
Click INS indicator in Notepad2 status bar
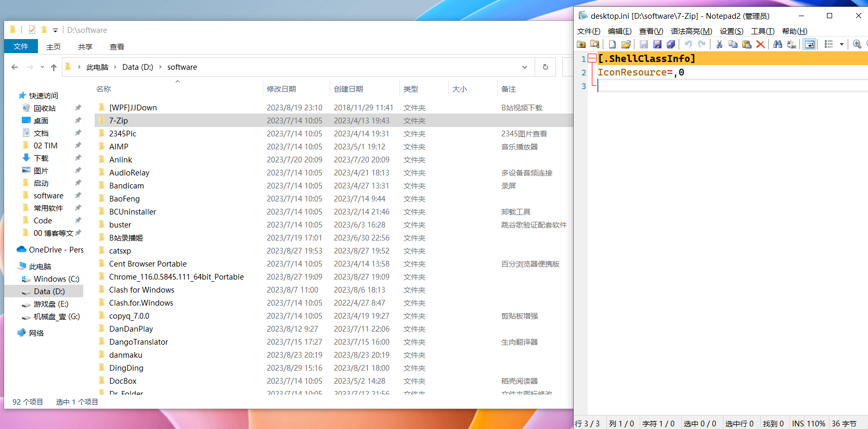coord(798,424)
